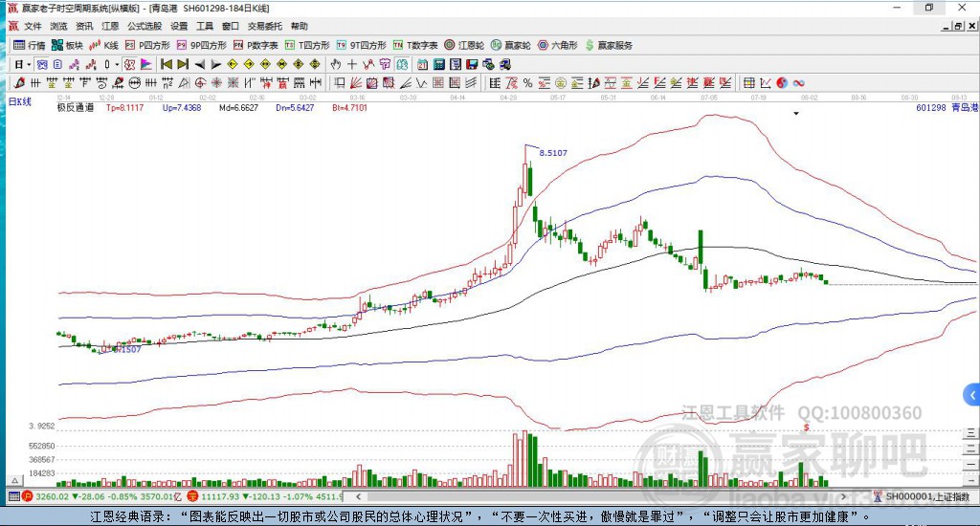
Task: Open the 赢家轮 wheel tool
Action: point(511,45)
